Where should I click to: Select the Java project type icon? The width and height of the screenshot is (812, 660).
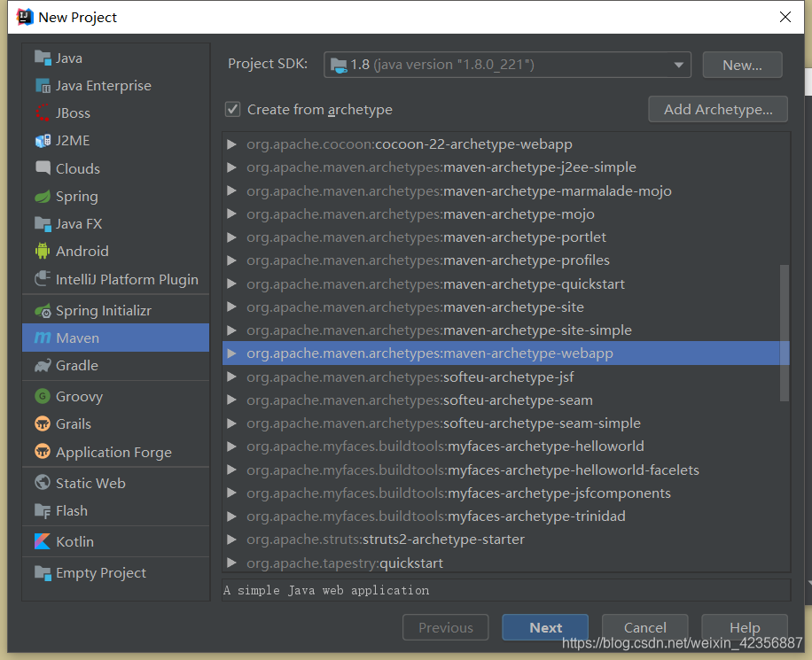pyautogui.click(x=43, y=58)
